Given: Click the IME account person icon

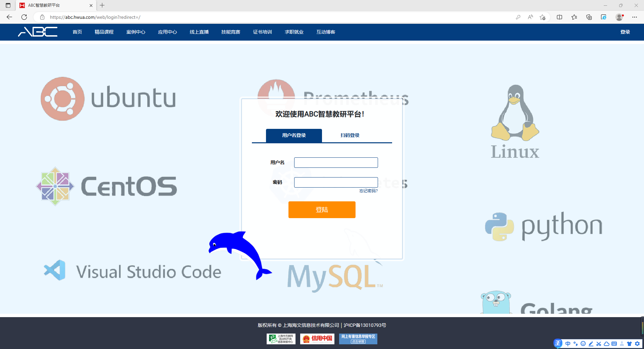Looking at the screenshot, I should pyautogui.click(x=622, y=344).
